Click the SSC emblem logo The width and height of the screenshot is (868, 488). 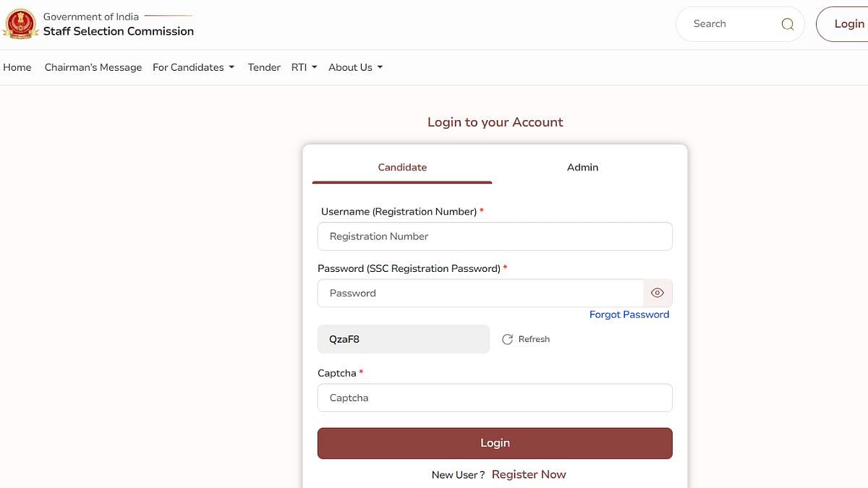pyautogui.click(x=20, y=24)
